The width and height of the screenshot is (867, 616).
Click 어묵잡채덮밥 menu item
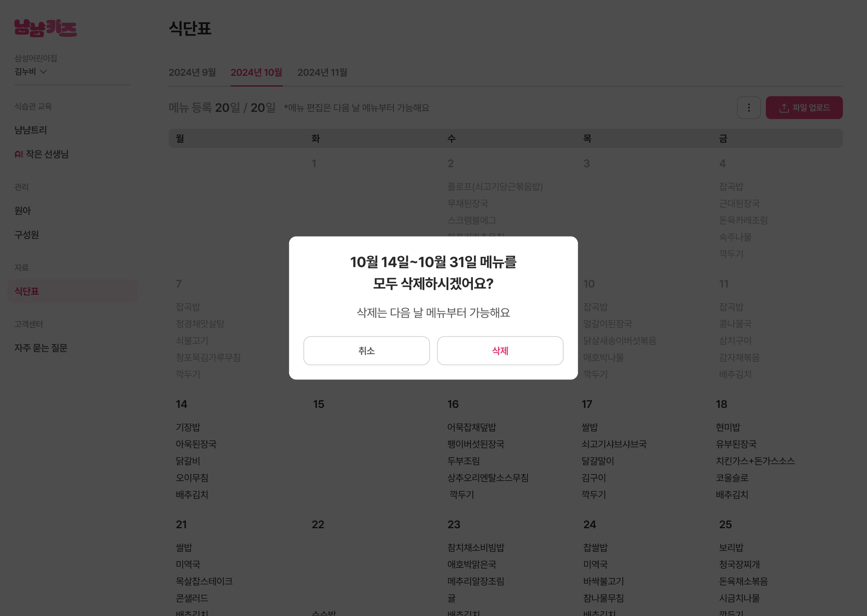click(x=472, y=427)
